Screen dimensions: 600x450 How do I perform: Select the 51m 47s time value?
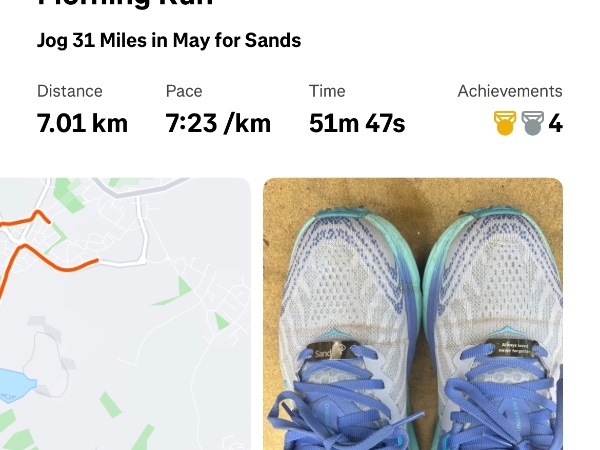357,124
